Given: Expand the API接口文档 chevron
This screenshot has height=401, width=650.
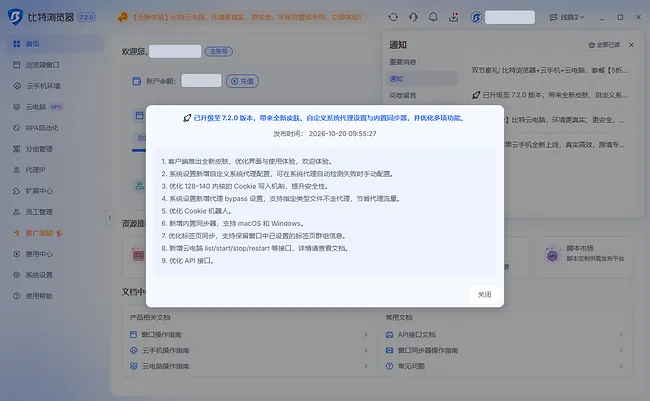Looking at the screenshot, I should 621,335.
